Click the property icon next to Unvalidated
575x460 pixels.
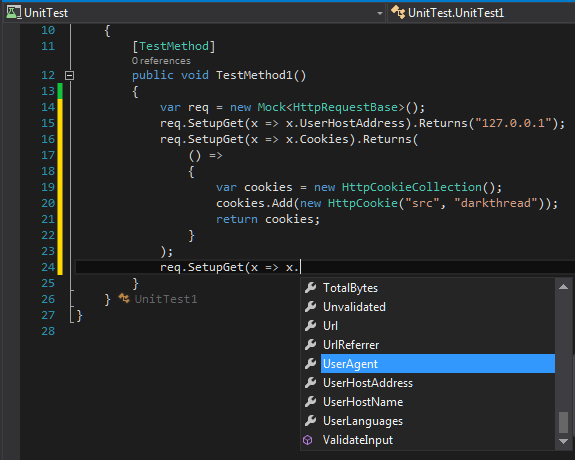[x=311, y=307]
